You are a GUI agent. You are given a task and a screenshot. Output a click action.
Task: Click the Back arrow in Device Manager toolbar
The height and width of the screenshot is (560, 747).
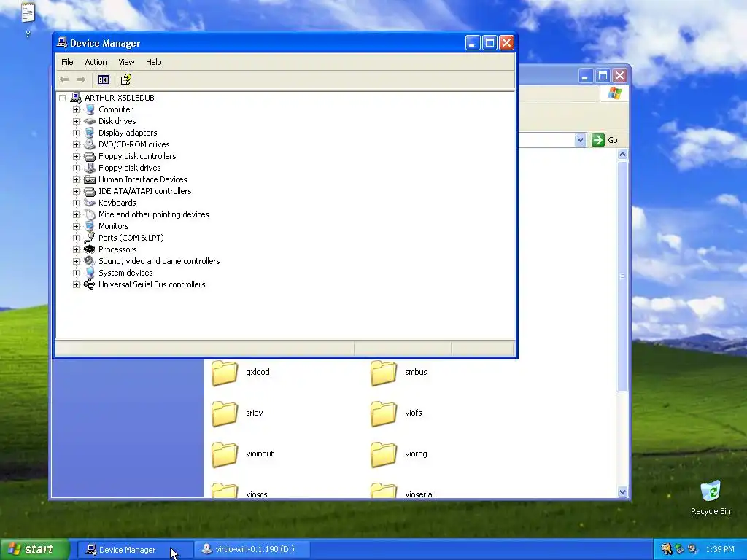(64, 79)
